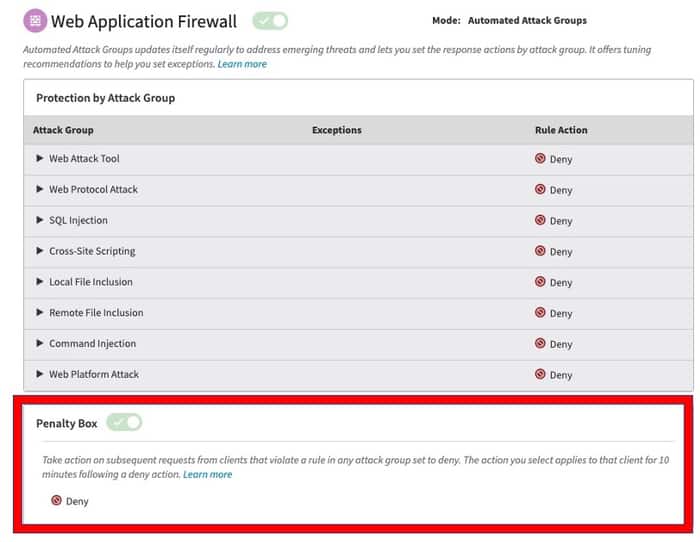Click the Automated Attack Groups mode label

(x=527, y=20)
